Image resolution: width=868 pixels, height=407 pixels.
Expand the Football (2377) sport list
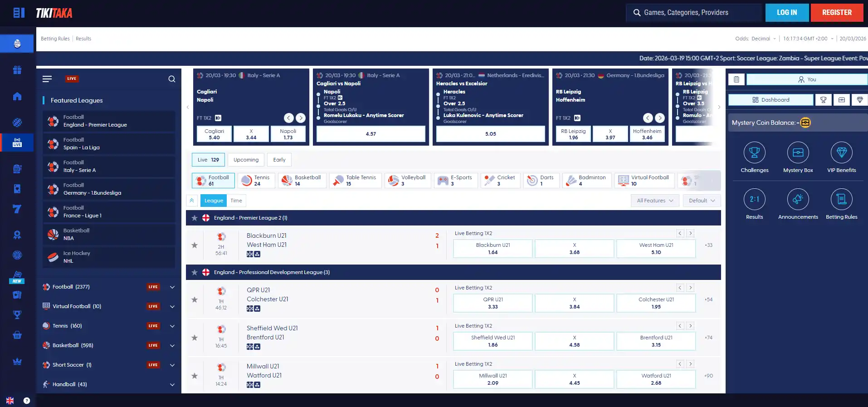click(x=172, y=287)
